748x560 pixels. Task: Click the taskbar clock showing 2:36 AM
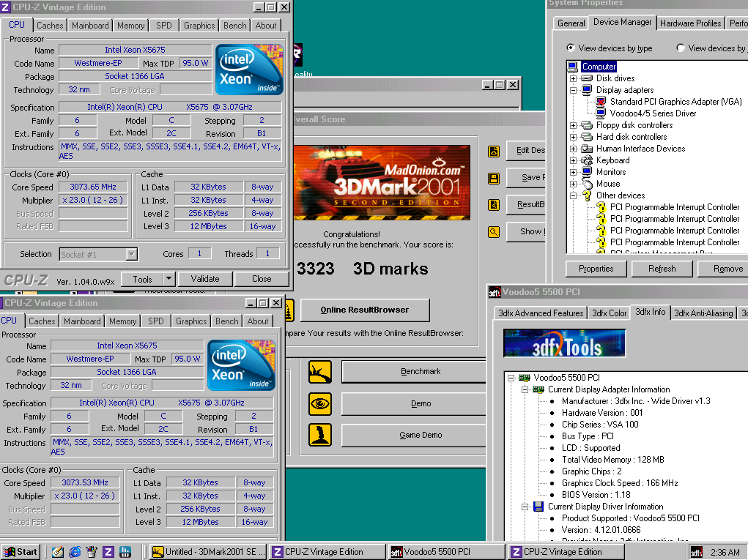(x=725, y=553)
